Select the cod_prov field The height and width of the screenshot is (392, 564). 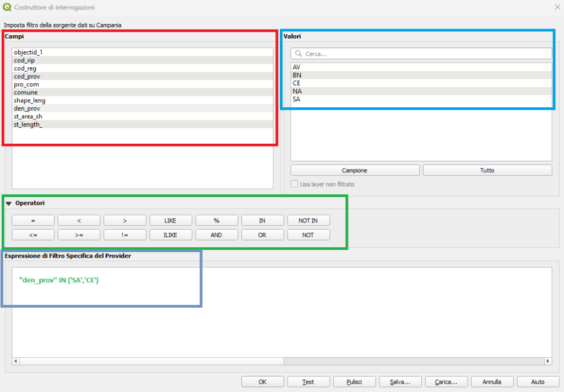tap(143, 76)
